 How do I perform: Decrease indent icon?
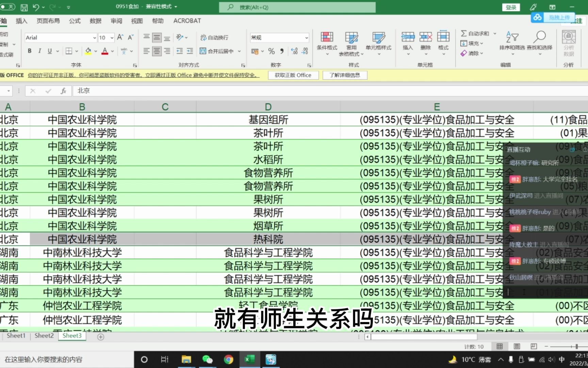(180, 51)
